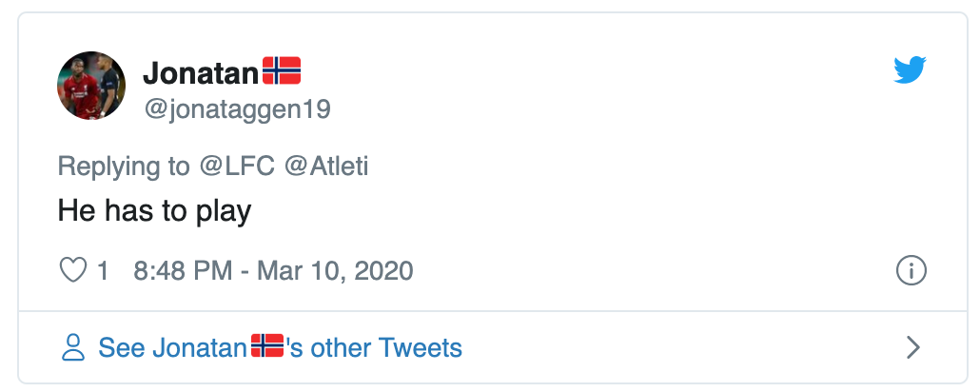The width and height of the screenshot is (980, 392).
Task: Open the tweet info circle icon
Action: (911, 271)
